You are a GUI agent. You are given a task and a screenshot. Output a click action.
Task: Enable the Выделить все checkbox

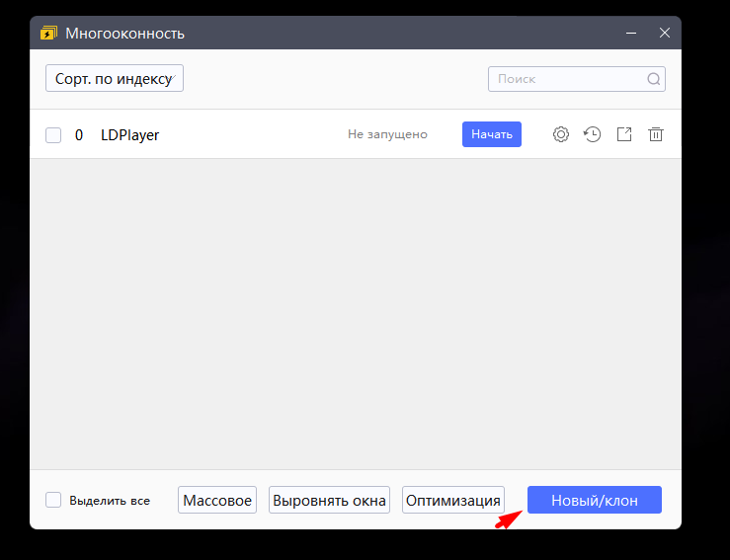pyautogui.click(x=53, y=501)
